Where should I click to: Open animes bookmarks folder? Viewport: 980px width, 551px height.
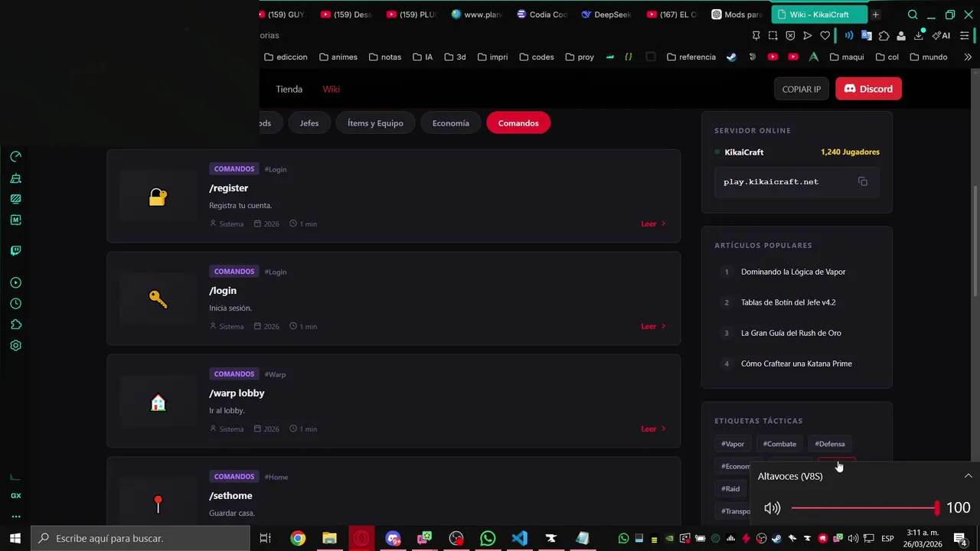click(x=338, y=57)
